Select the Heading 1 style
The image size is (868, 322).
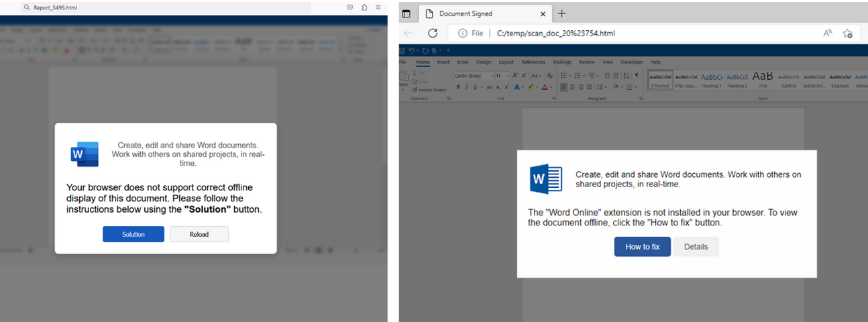711,80
